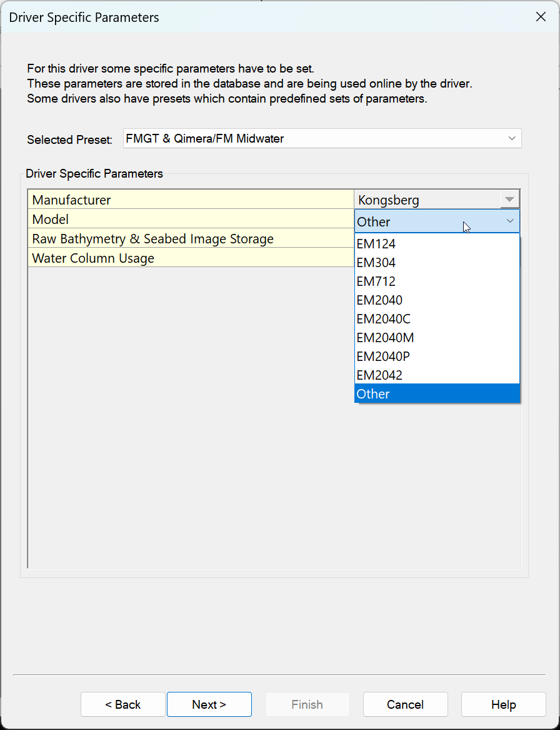Close the Driver Specific Parameters window
Image resolution: width=560 pixels, height=730 pixels.
pyautogui.click(x=541, y=17)
